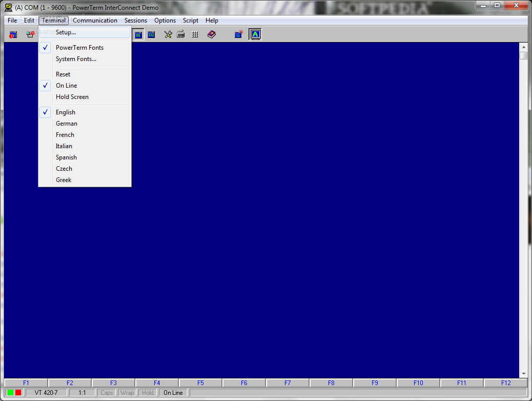Toggle the On Line checked option
The height and width of the screenshot is (401, 532).
tap(85, 86)
